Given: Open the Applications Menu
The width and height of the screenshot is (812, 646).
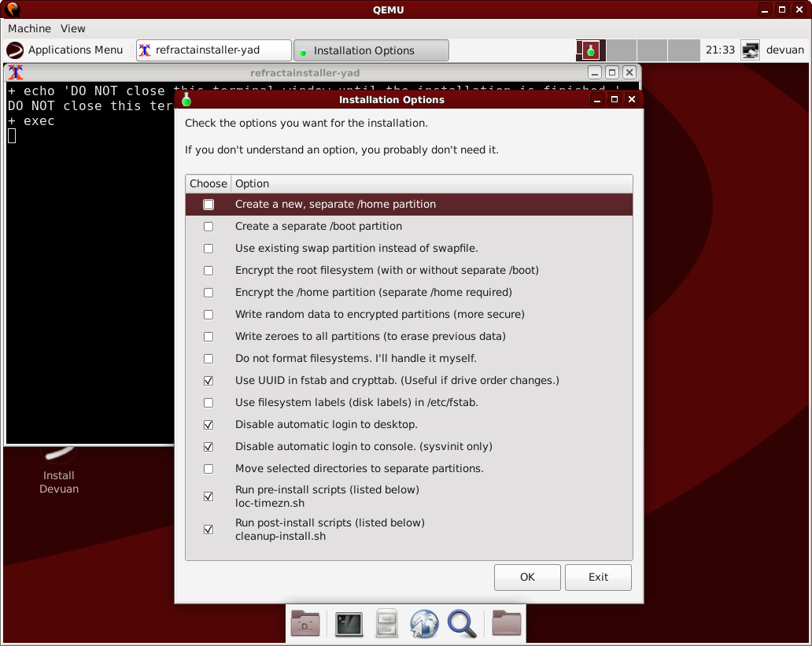Looking at the screenshot, I should coord(65,50).
